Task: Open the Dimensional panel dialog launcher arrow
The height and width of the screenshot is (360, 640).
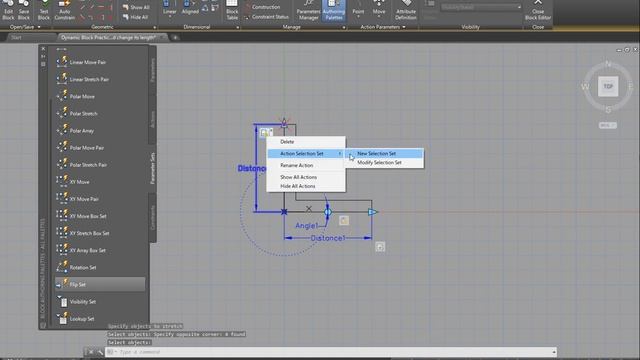Action: [238, 27]
